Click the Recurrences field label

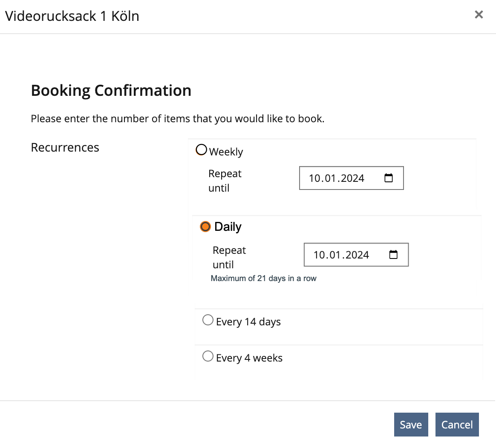(x=65, y=147)
